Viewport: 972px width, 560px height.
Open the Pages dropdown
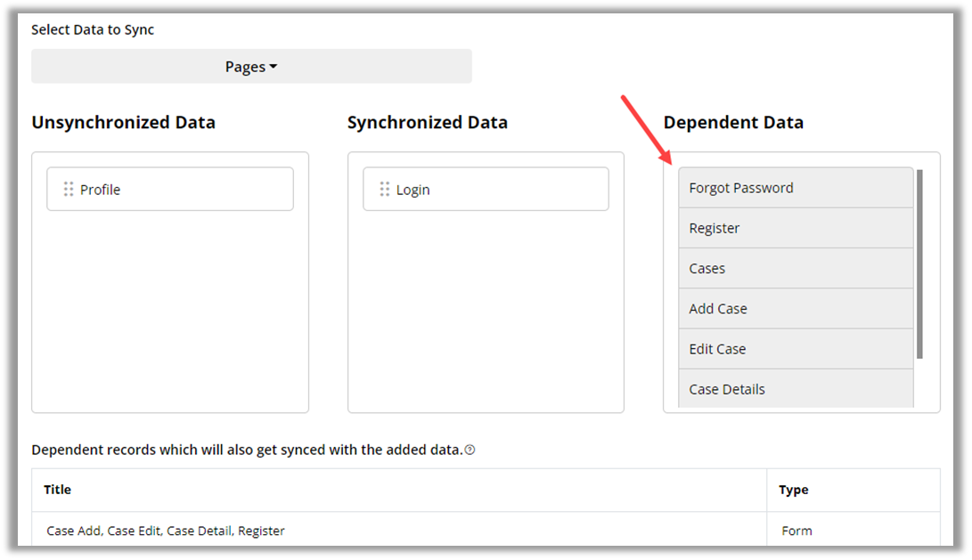pos(251,67)
